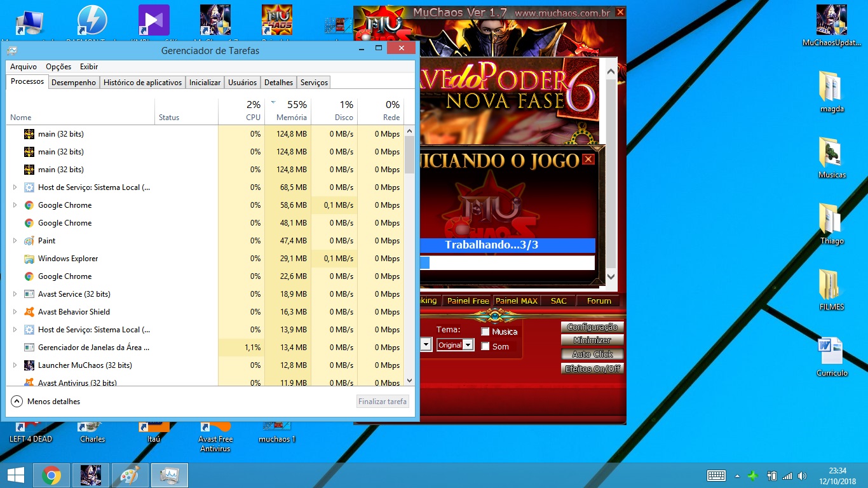Open Paint from the taskbar
868x488 pixels.
130,475
